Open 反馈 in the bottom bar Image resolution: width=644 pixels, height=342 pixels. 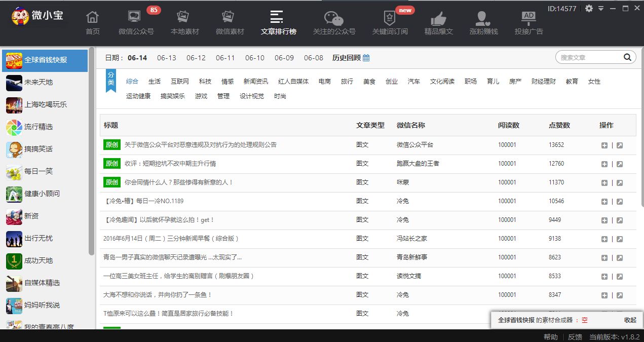coord(575,337)
